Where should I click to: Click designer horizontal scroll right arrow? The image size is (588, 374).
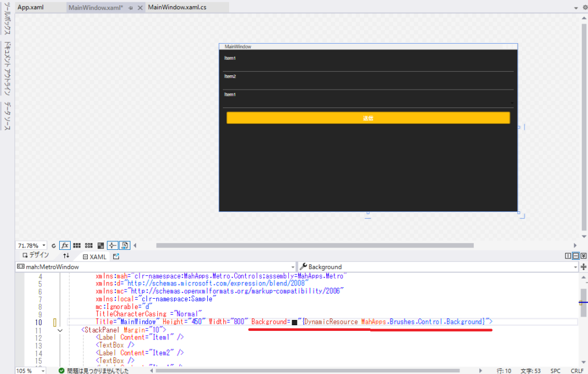click(575, 246)
